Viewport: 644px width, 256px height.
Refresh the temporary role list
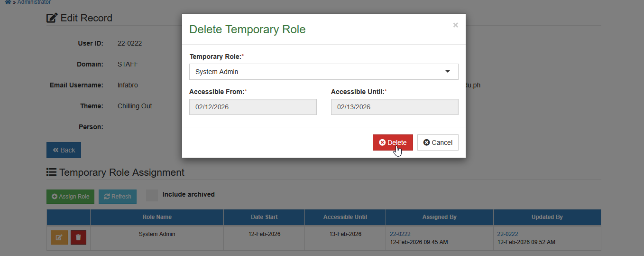coord(118,197)
